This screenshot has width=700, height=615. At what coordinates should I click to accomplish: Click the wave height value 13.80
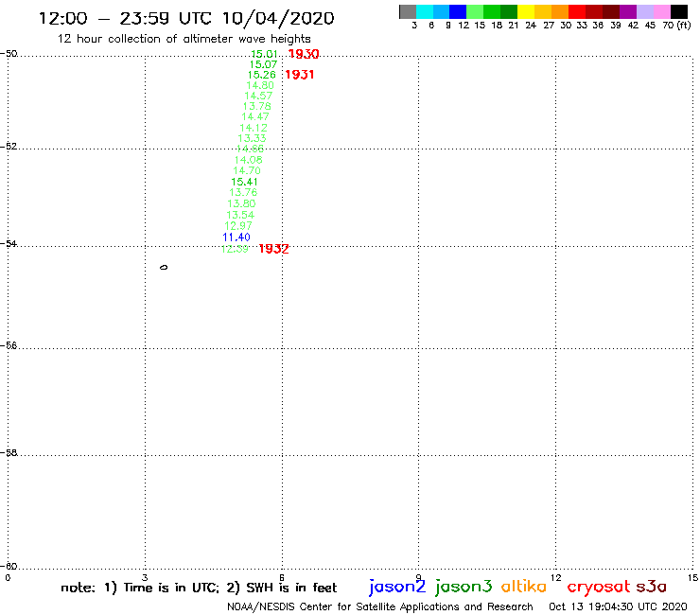coord(241,203)
